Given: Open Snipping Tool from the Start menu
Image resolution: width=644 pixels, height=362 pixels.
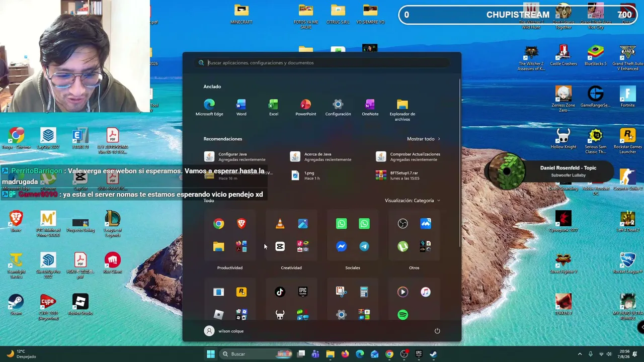Looking at the screenshot, I should coord(341,292).
